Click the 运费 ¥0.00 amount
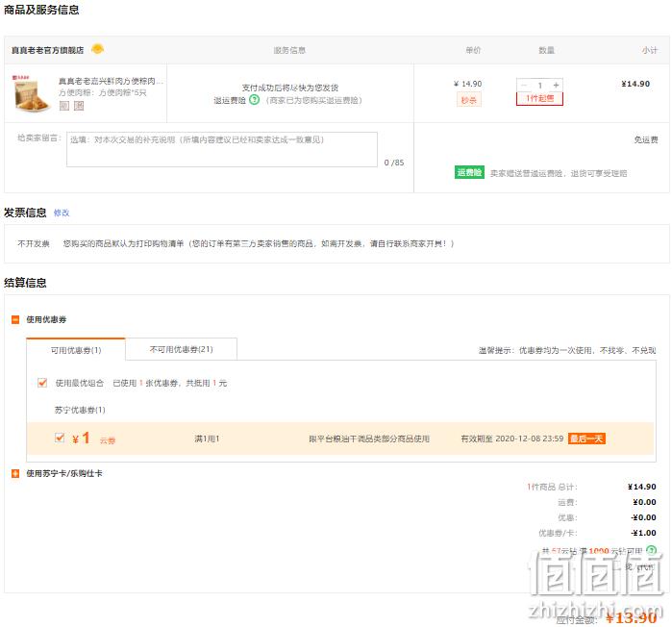Viewport: 672px width, 627px height. (x=644, y=502)
